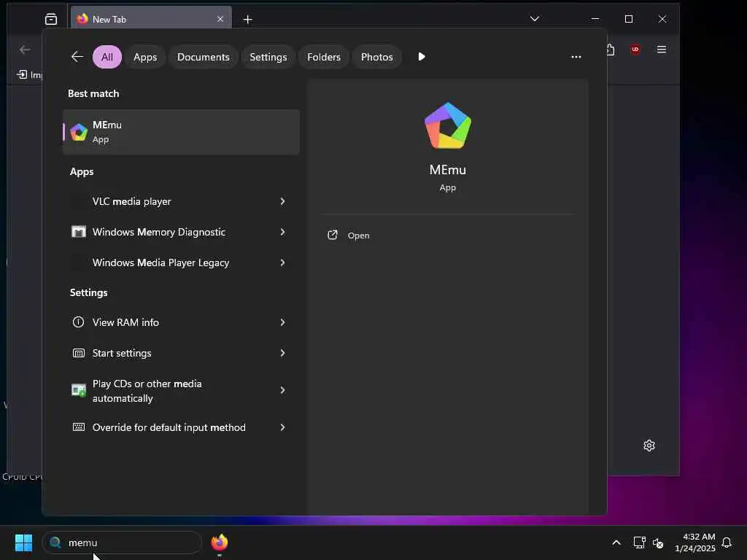Open the MEmu best match result
Viewport: 747px width, 560px height.
pyautogui.click(x=181, y=132)
